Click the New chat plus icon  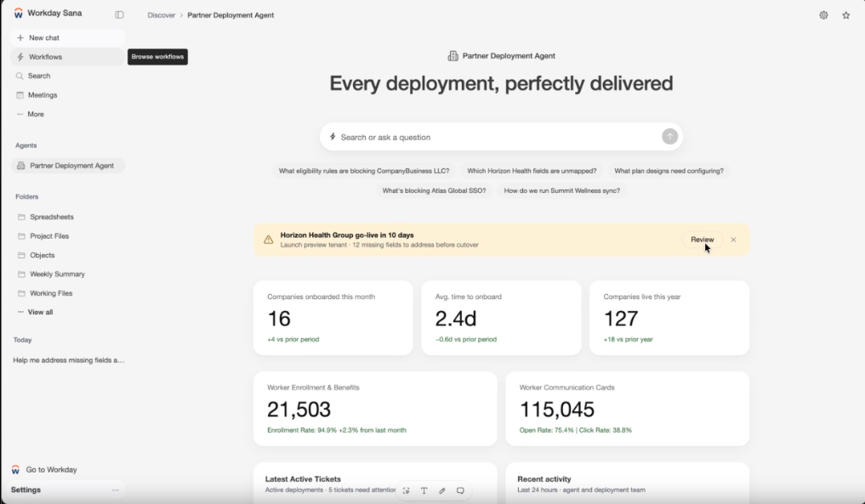pos(20,37)
